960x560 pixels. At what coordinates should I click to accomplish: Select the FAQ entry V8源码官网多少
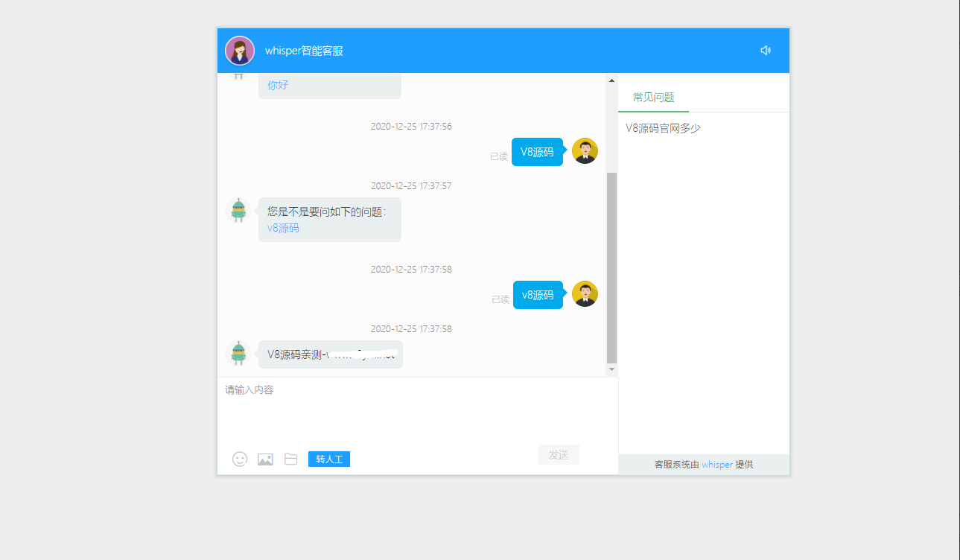click(662, 127)
